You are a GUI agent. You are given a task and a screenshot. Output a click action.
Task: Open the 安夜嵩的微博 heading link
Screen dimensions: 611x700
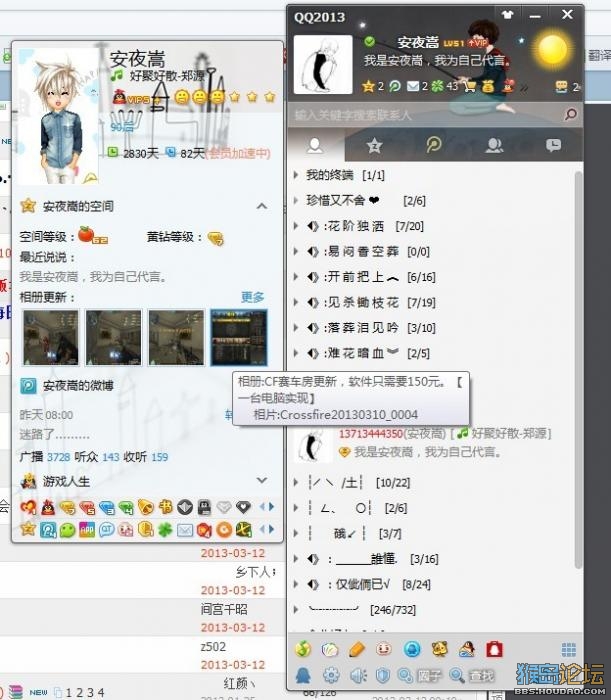tap(78, 385)
